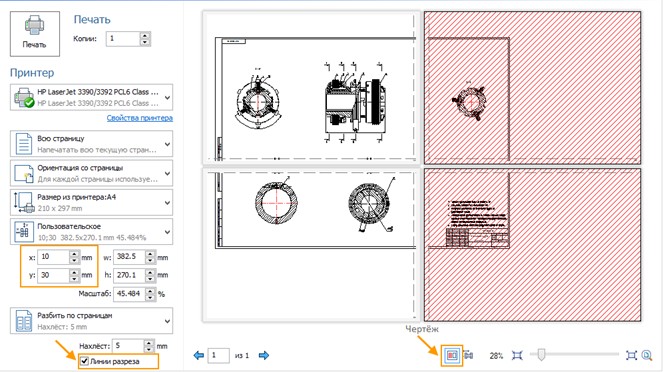Increase the Копии copies count
Image resolution: width=663 pixels, height=372 pixels.
(x=145, y=36)
